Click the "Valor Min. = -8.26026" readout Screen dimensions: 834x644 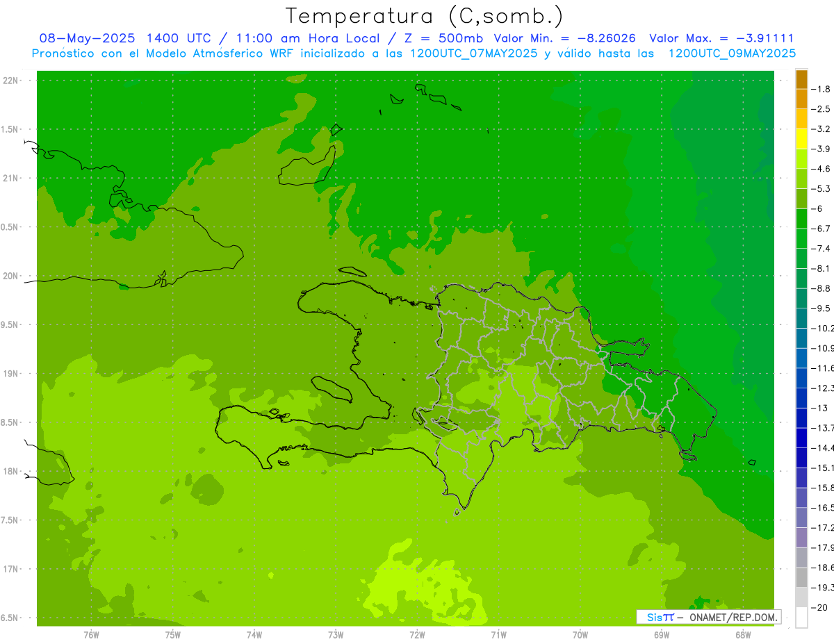click(x=564, y=38)
